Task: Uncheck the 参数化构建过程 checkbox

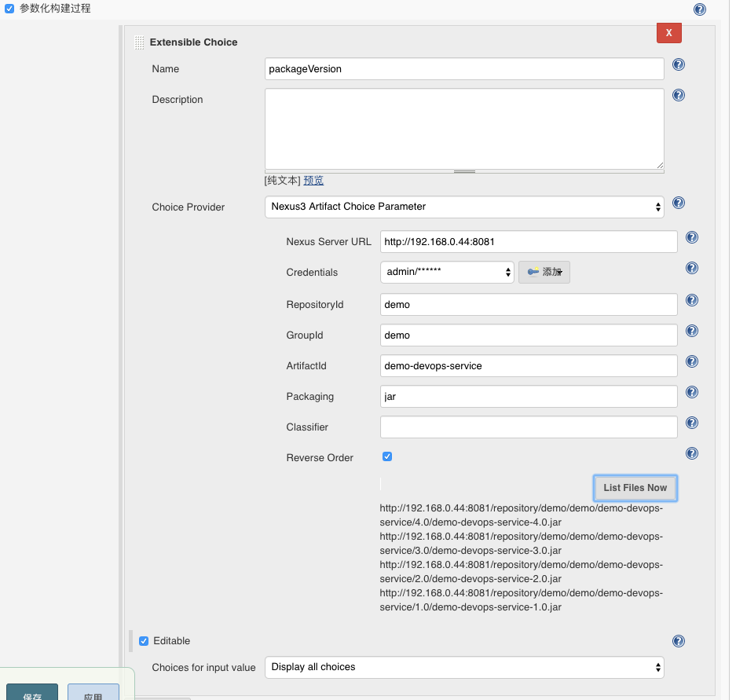Action: click(x=9, y=9)
